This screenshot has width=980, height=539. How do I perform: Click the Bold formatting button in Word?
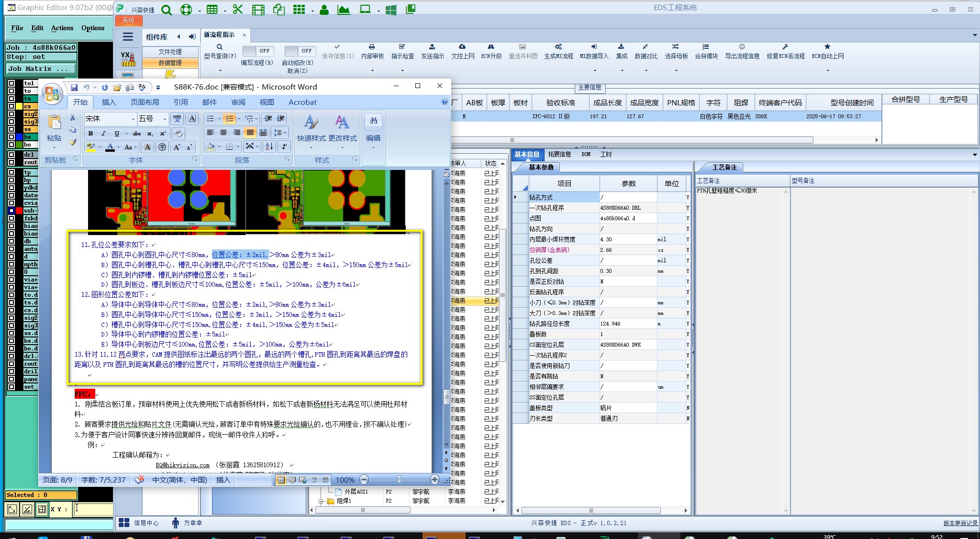pyautogui.click(x=90, y=134)
